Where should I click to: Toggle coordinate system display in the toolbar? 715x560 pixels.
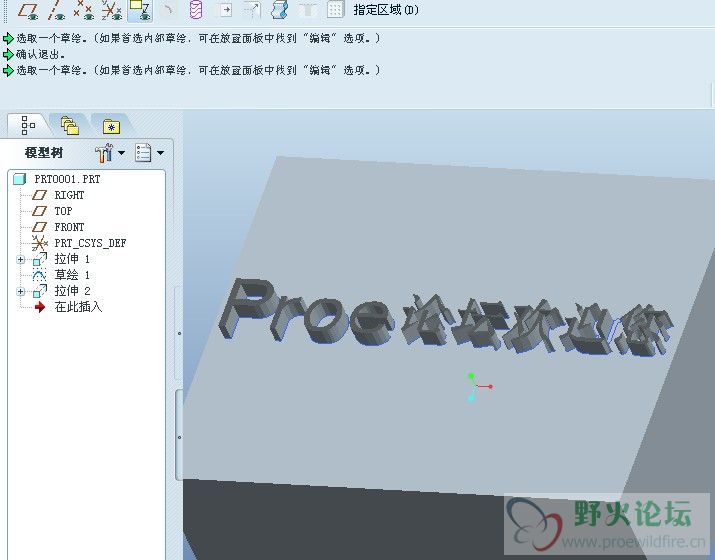point(112,10)
